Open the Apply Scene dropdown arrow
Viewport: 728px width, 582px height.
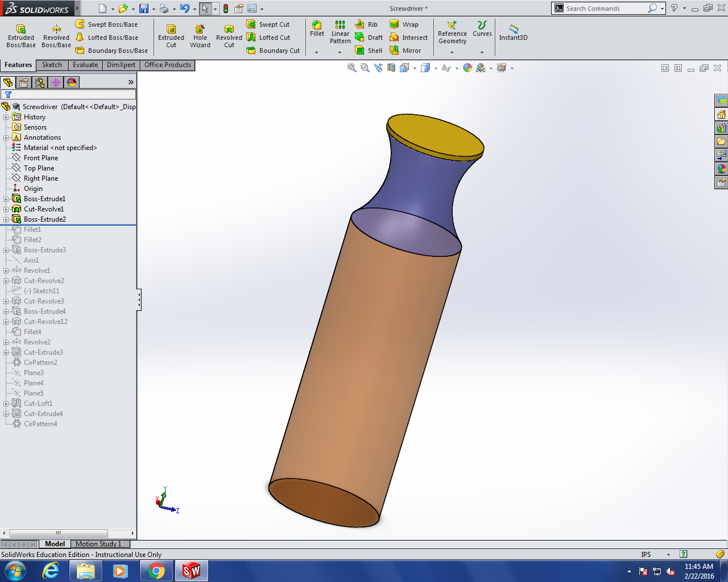pyautogui.click(x=491, y=68)
